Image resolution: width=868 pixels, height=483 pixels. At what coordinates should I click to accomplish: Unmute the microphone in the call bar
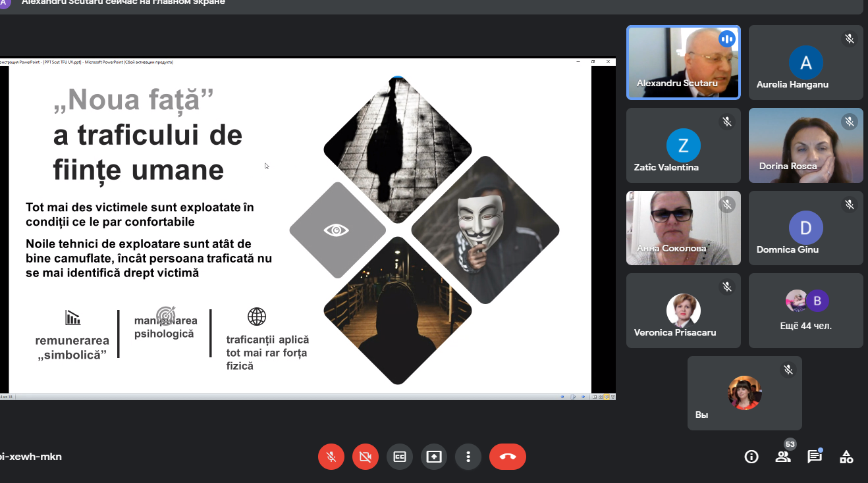[x=331, y=457]
